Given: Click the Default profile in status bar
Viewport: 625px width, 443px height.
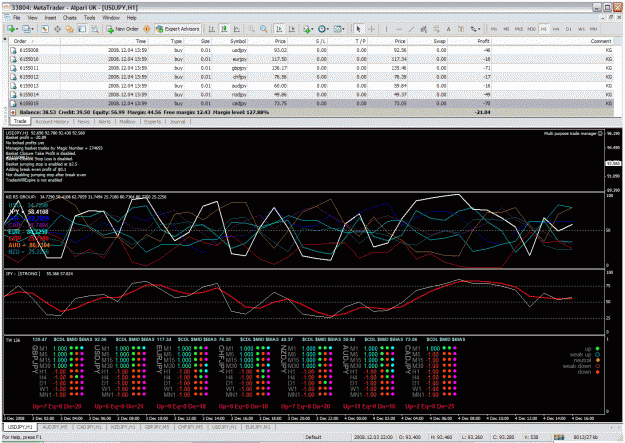Looking at the screenshot, I should click(x=313, y=437).
